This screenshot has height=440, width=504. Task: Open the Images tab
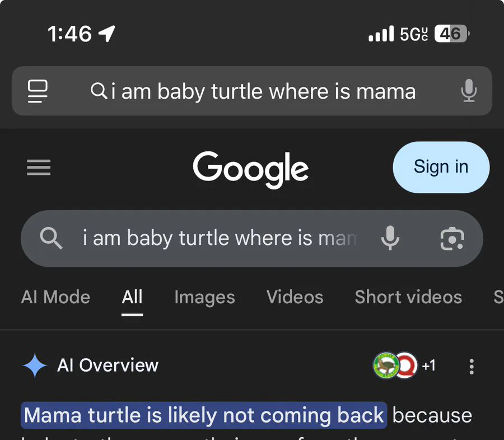(204, 297)
